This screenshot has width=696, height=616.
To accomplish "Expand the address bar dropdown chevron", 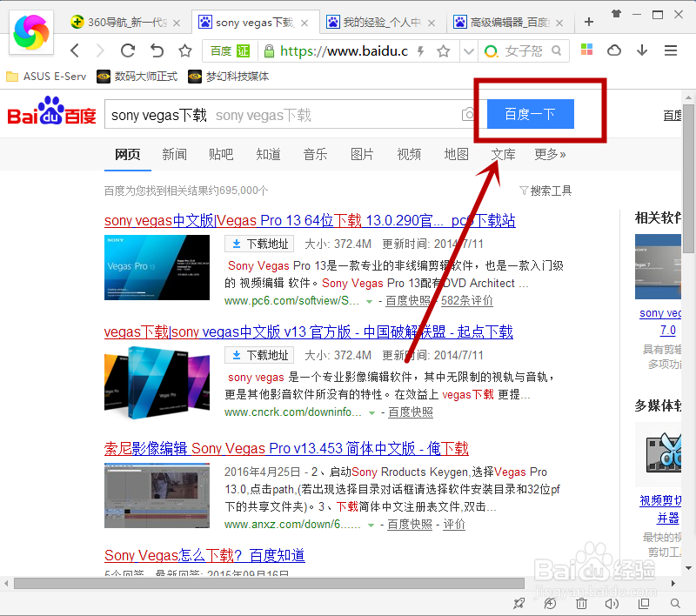I will [468, 51].
